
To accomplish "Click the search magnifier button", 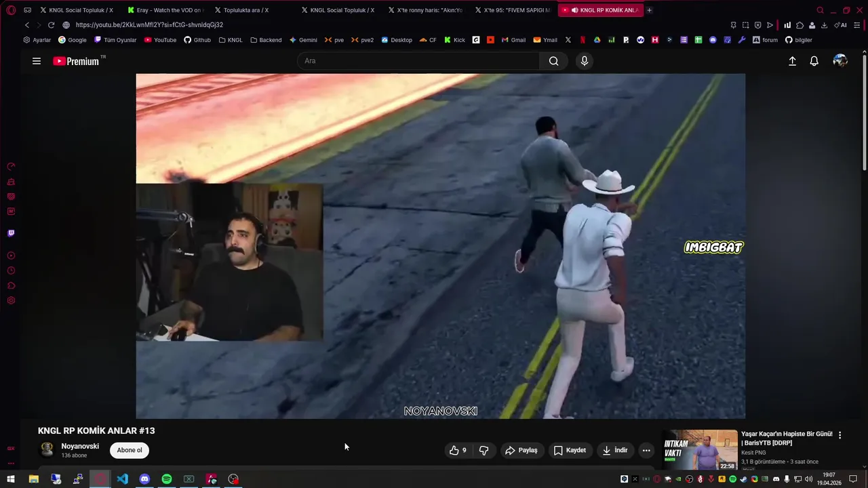I will click(554, 61).
